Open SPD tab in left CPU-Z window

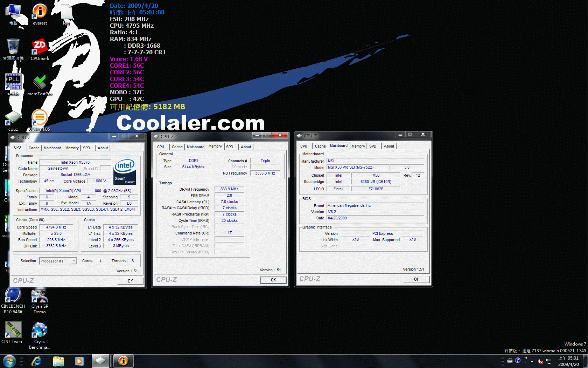pyautogui.click(x=86, y=148)
